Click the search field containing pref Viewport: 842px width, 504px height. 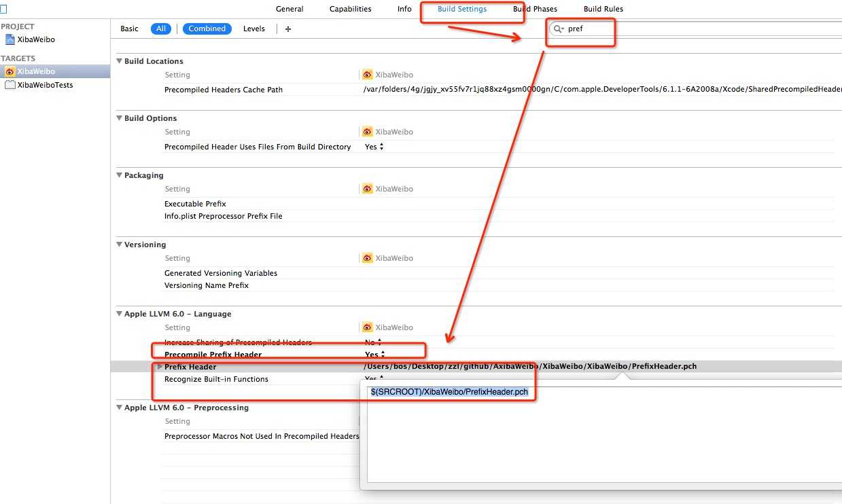click(x=695, y=29)
